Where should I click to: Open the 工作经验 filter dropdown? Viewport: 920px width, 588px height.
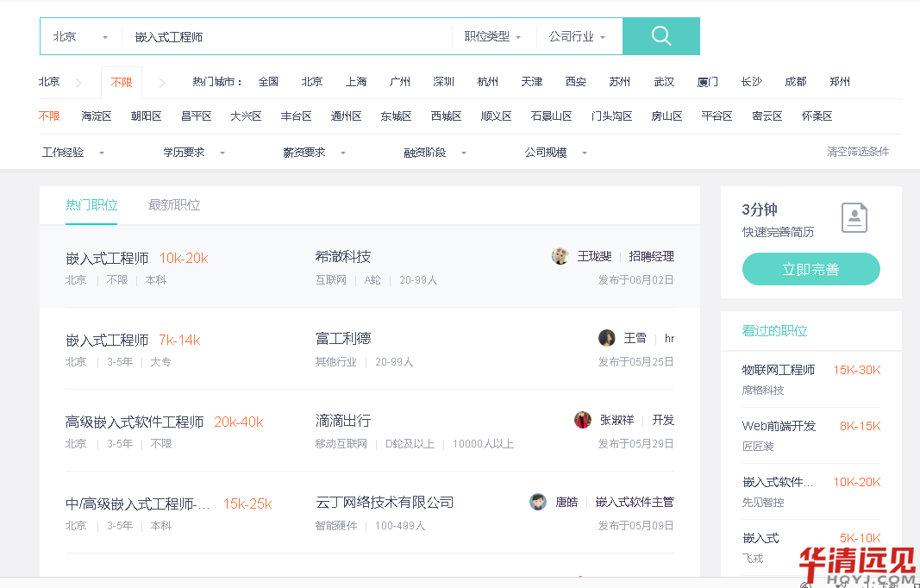[72, 153]
